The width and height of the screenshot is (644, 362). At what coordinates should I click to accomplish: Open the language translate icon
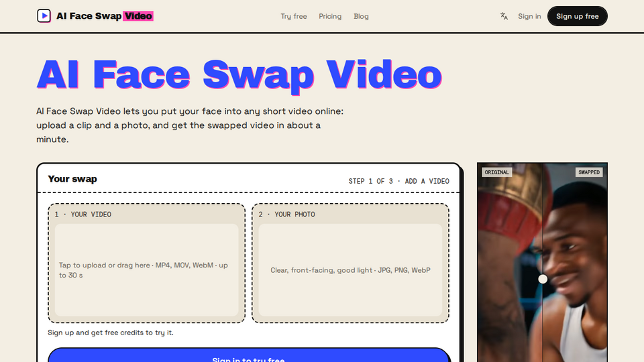click(x=504, y=16)
